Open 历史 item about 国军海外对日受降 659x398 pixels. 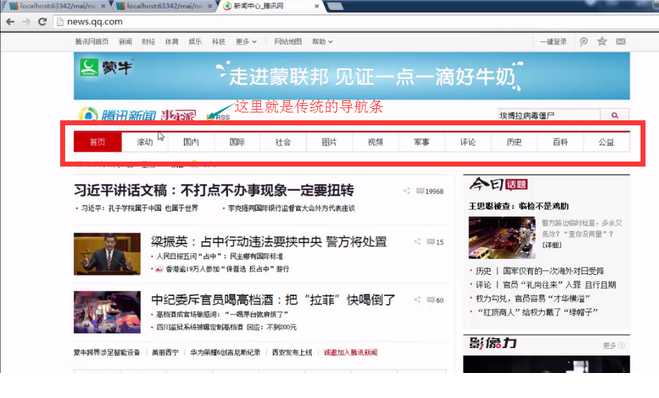point(540,271)
